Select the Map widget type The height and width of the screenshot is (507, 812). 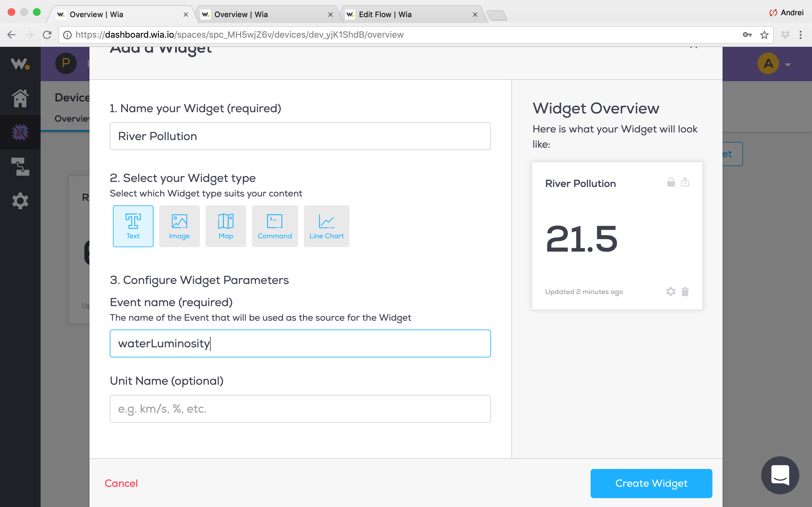pyautogui.click(x=226, y=226)
